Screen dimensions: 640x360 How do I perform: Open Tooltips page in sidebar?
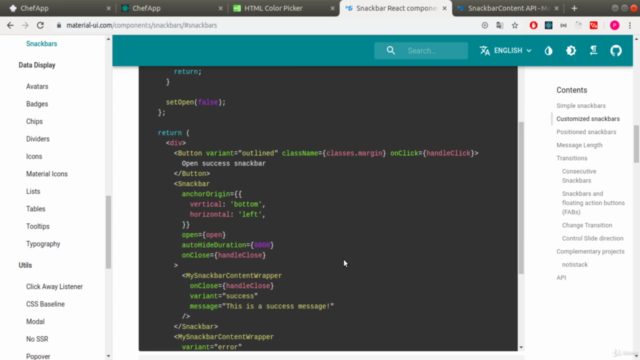(38, 227)
